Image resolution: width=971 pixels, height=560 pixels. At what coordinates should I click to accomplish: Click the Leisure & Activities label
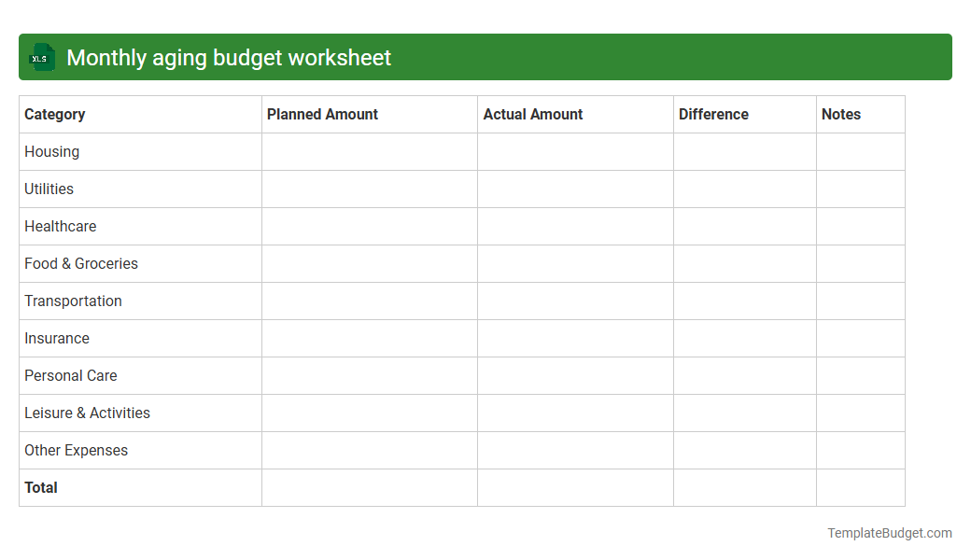point(87,413)
